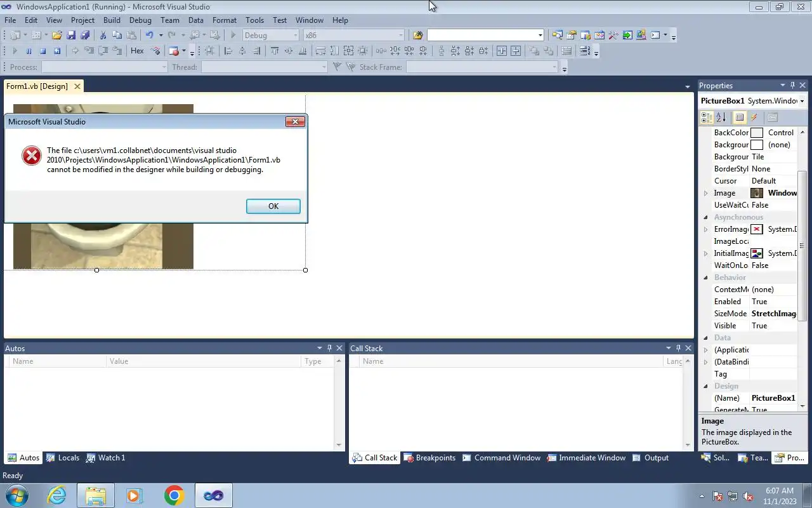Click the BackgroundImage (none) swatch
This screenshot has height=508, width=812.
pyautogui.click(x=757, y=145)
